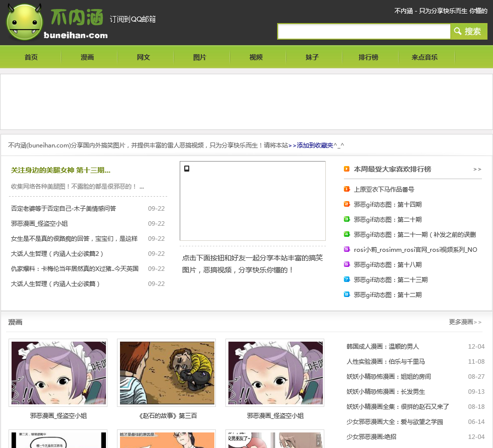The width and height of the screenshot is (493, 448).
Task: Open article 大话人生哲理（内涵人士必读篇）
Action: point(55,284)
